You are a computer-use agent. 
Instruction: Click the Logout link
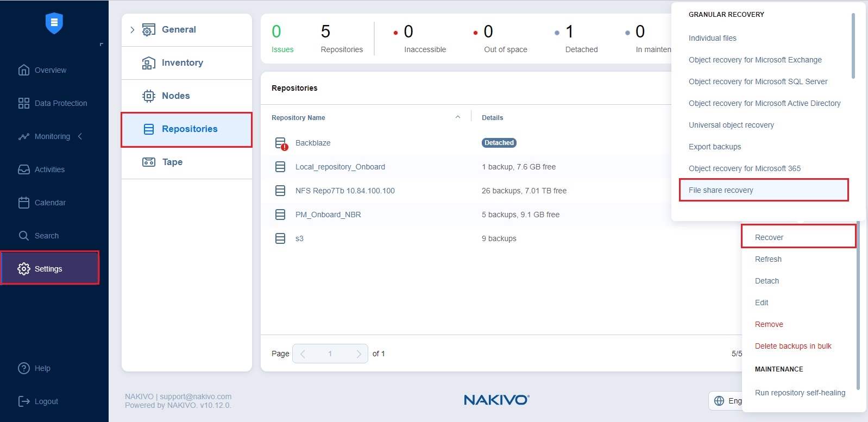[46, 401]
